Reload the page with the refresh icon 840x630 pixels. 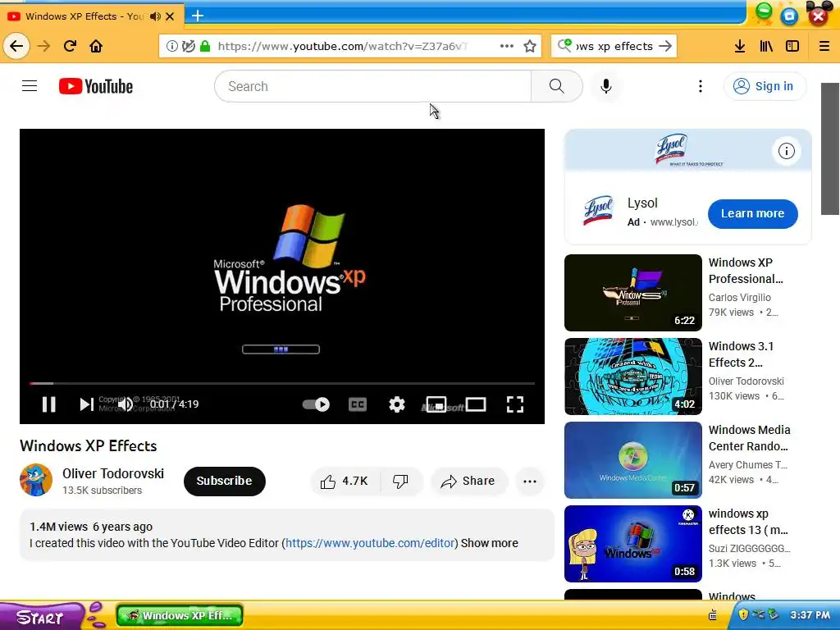70,46
